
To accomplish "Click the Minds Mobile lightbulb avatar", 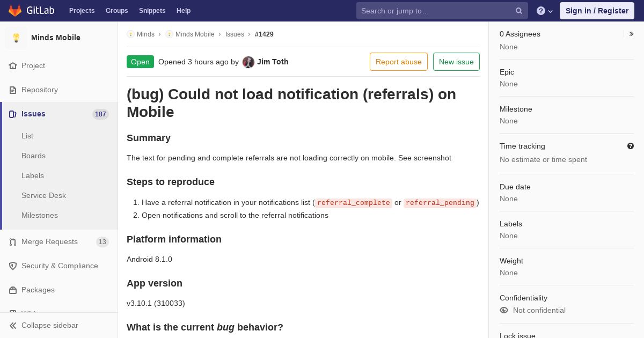I will [x=16, y=38].
